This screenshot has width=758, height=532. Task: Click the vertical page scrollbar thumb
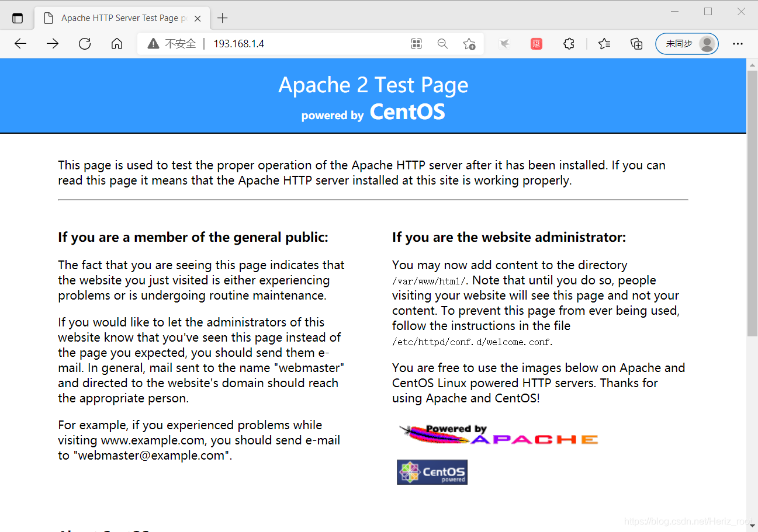coord(752,203)
